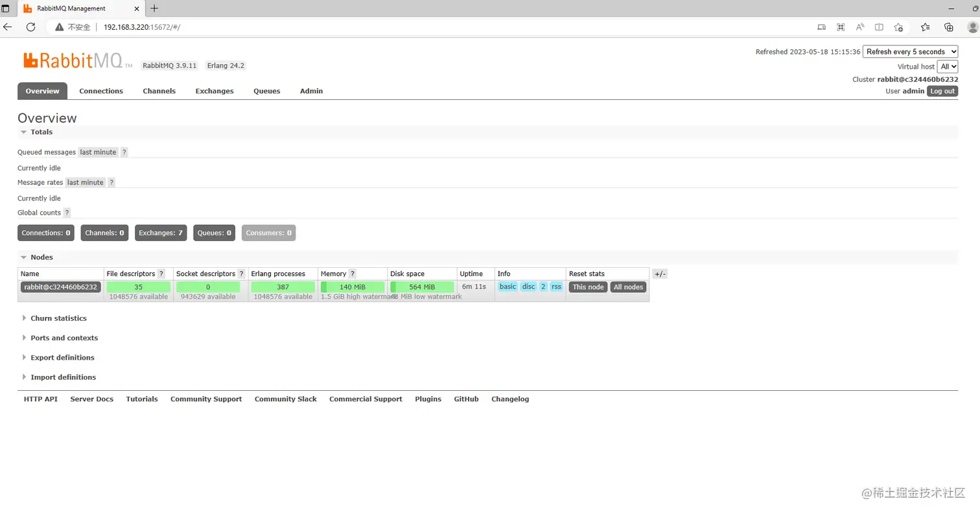980x514 pixels.
Task: Click the 564 MiB disk space bar
Action: point(422,287)
